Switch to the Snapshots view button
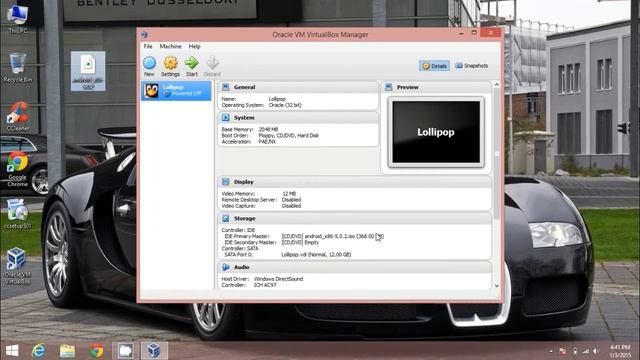The image size is (640, 360). (x=472, y=66)
